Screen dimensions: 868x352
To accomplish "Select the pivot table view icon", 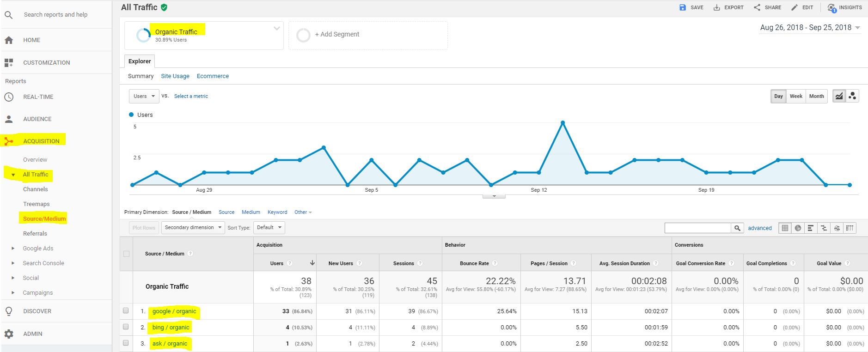I will pyautogui.click(x=850, y=228).
